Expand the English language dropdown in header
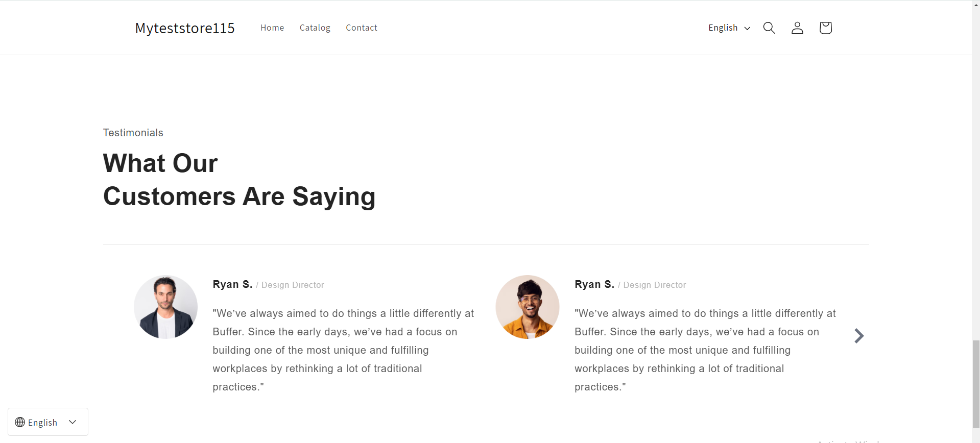The height and width of the screenshot is (443, 980). (x=729, y=28)
